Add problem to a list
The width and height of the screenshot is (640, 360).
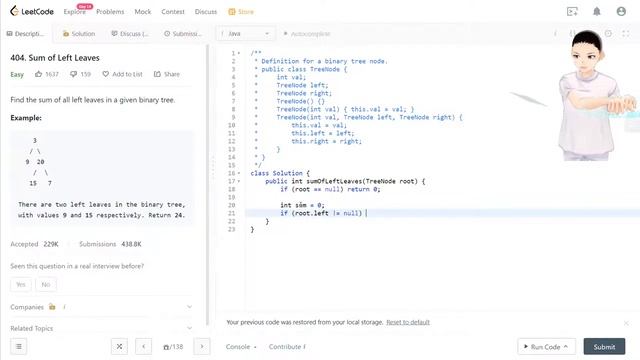(x=122, y=74)
